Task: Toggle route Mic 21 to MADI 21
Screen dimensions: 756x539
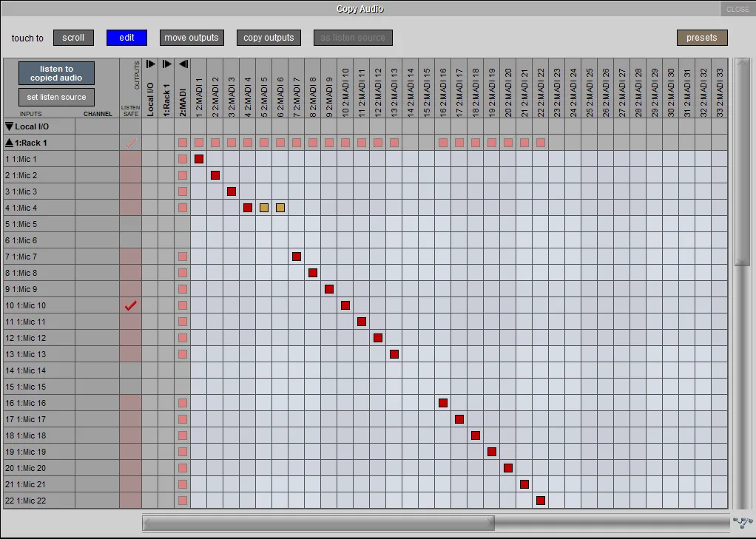Action: [524, 484]
